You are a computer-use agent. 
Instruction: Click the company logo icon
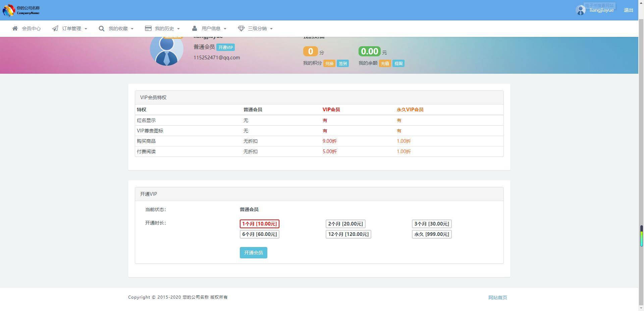pyautogui.click(x=9, y=10)
